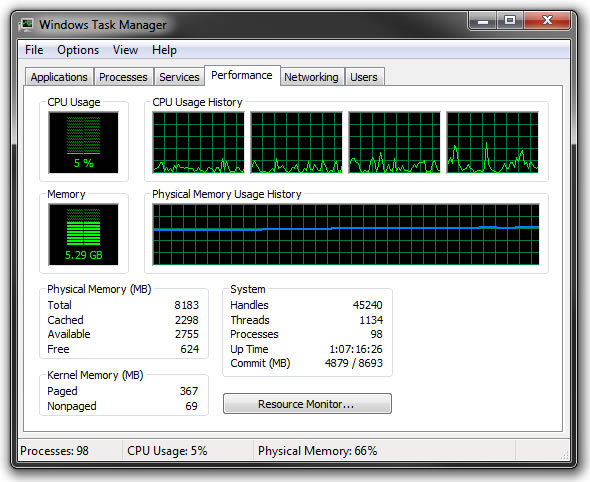The height and width of the screenshot is (482, 590).
Task: Select the Performance tab
Action: [x=242, y=75]
